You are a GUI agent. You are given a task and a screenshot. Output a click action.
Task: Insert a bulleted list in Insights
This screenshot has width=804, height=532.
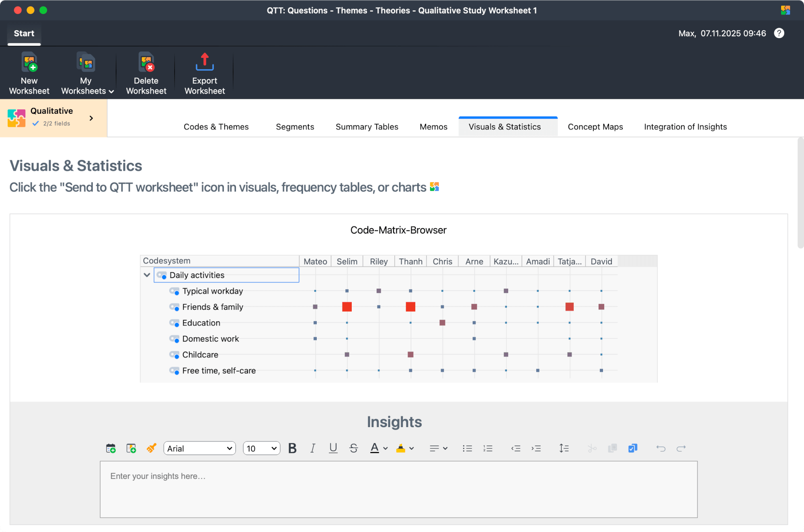click(x=467, y=448)
